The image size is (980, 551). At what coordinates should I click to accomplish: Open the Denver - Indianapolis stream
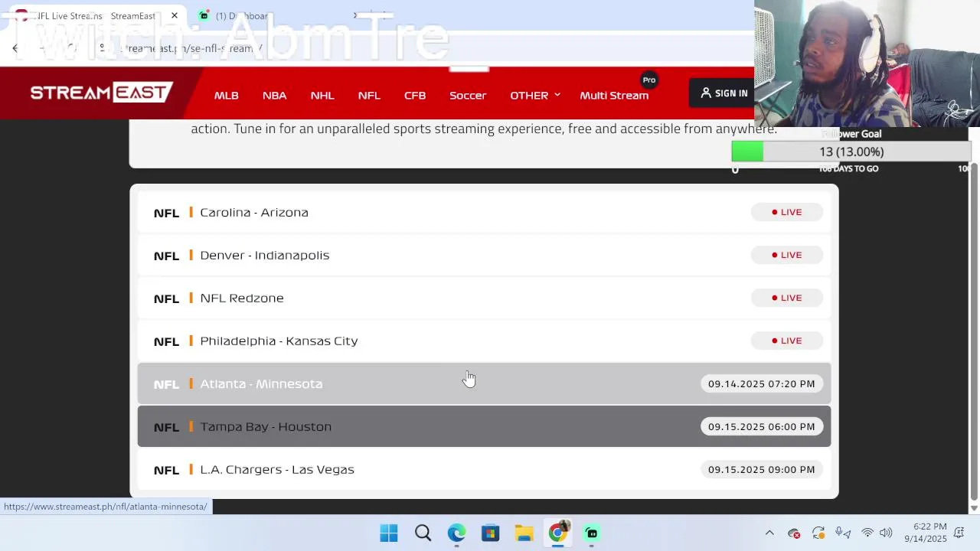[484, 255]
